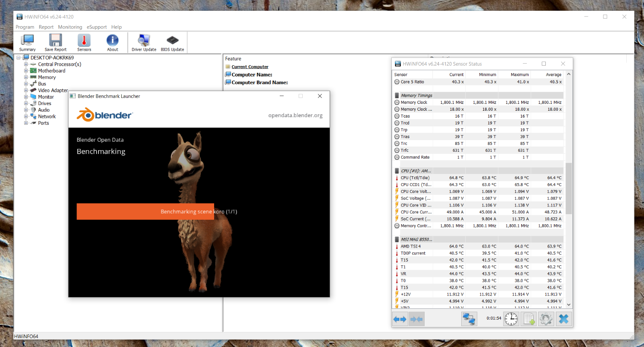Image resolution: width=644 pixels, height=347 pixels.
Task: Click the blue X close sensors icon
Action: coord(564,319)
